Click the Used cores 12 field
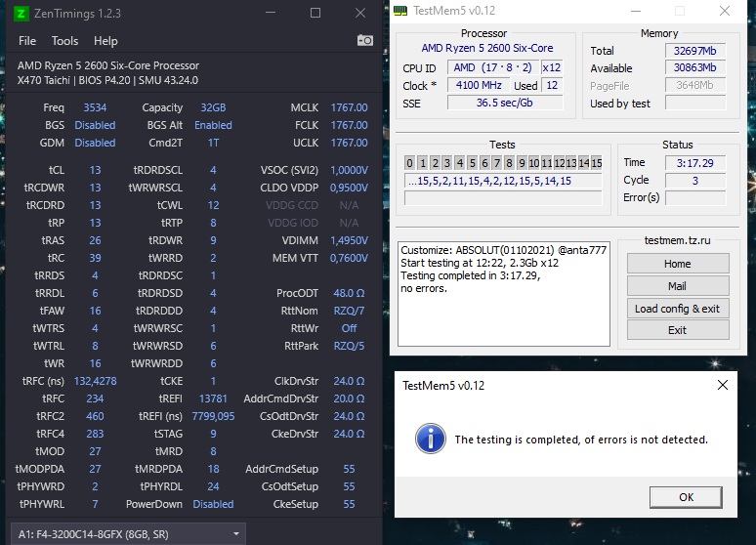This screenshot has height=545, width=756. pyautogui.click(x=552, y=85)
